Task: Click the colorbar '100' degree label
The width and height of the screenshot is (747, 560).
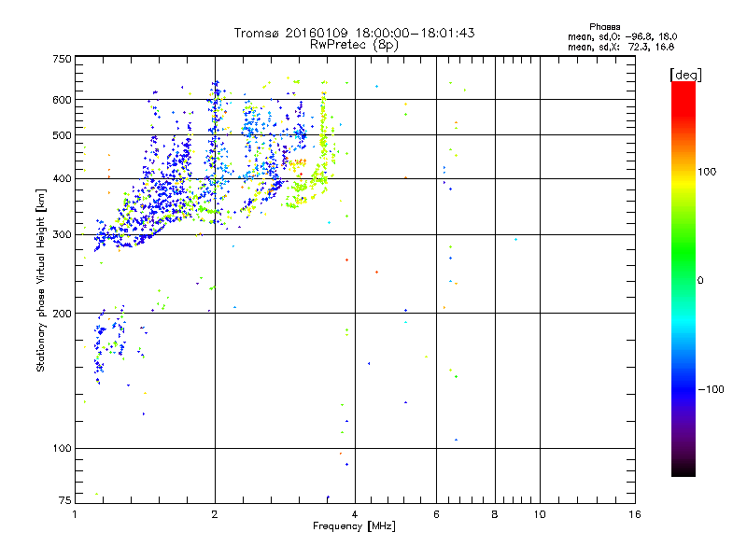Action: point(707,172)
